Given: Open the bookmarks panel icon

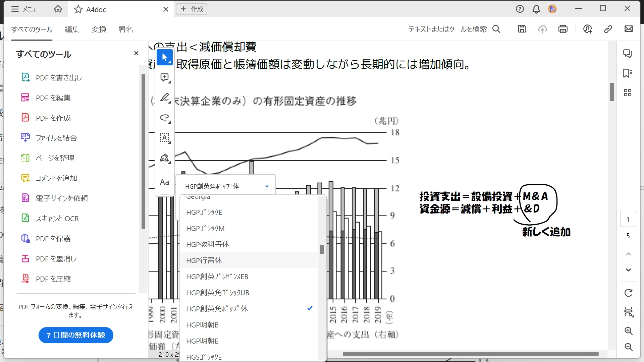Looking at the screenshot, I should tap(628, 73).
